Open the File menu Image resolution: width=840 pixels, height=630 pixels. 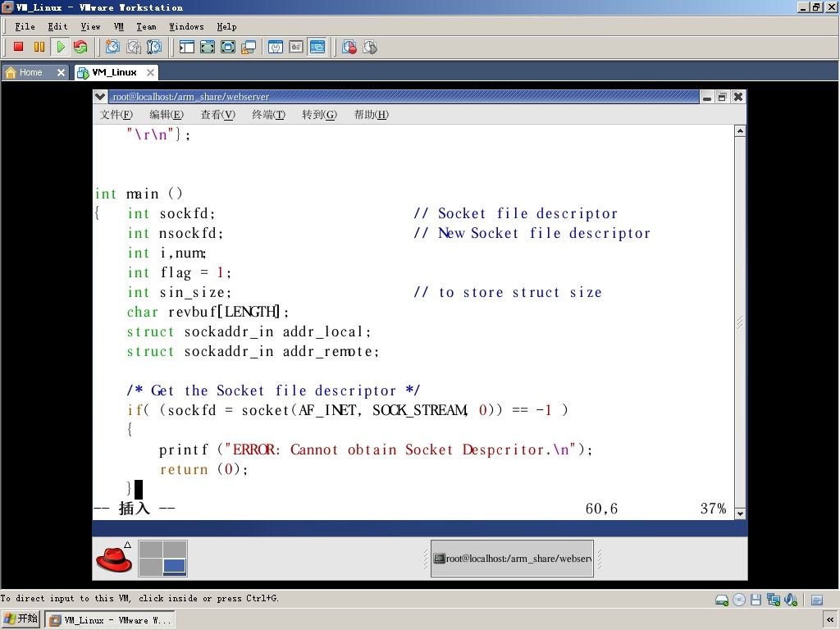pos(25,26)
